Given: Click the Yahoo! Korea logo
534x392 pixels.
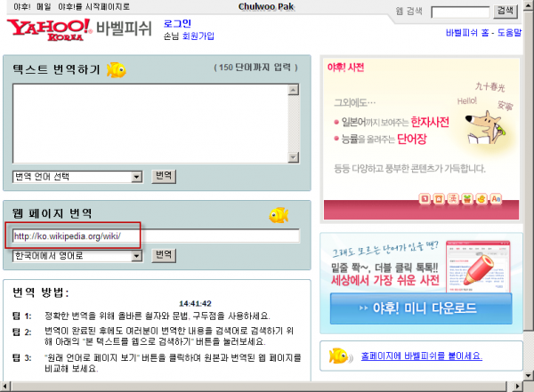Looking at the screenshot, I should pyautogui.click(x=49, y=29).
